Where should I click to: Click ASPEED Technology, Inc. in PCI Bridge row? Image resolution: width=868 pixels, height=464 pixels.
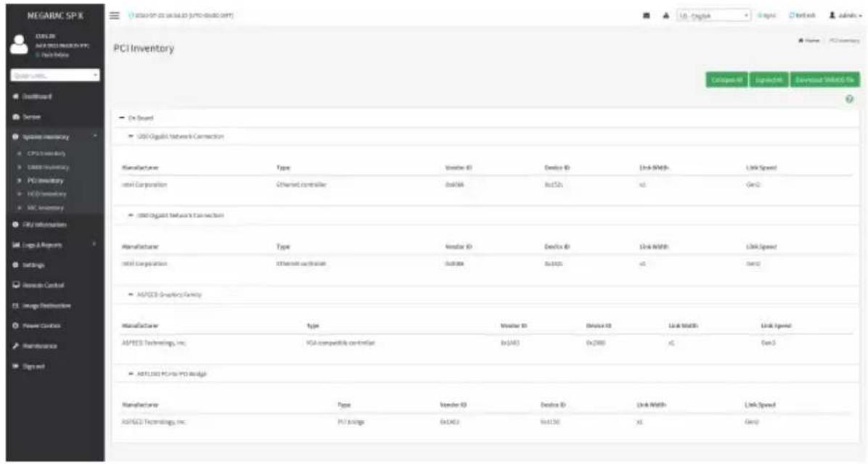click(154, 422)
